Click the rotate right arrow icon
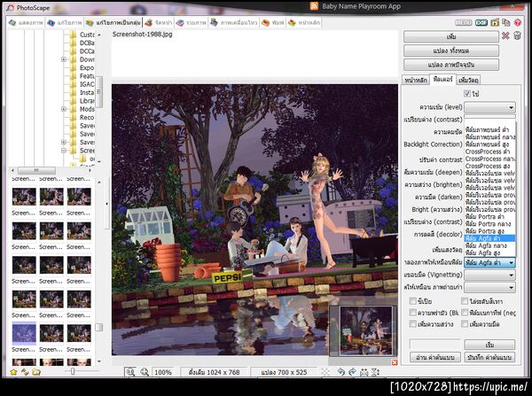The height and width of the screenshot is (396, 532). pos(352,372)
